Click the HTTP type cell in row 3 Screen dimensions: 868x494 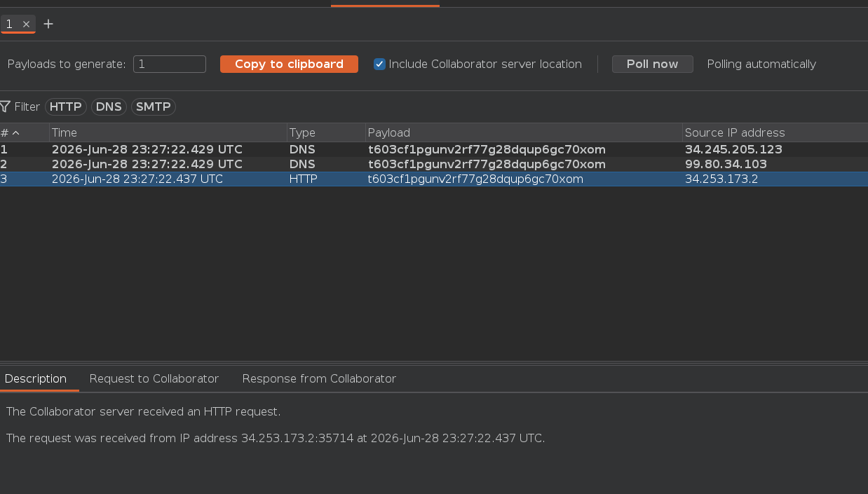[x=326, y=179]
